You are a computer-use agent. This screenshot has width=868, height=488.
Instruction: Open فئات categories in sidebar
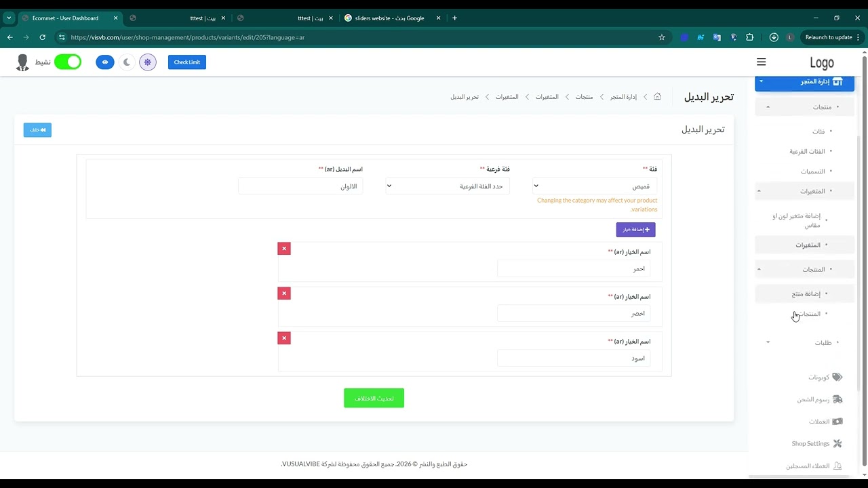tap(818, 131)
